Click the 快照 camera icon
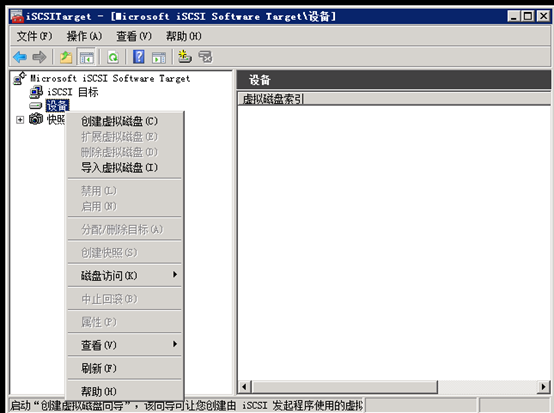 (x=36, y=119)
